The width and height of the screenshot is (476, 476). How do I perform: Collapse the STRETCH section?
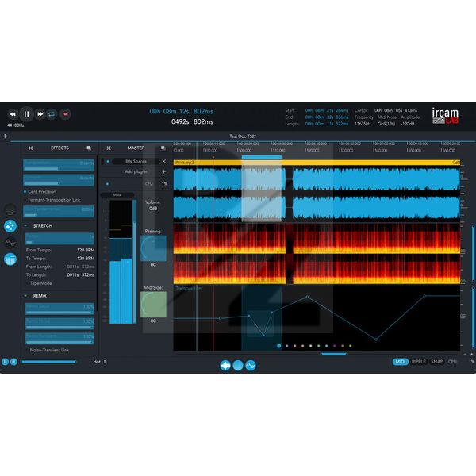point(26,225)
